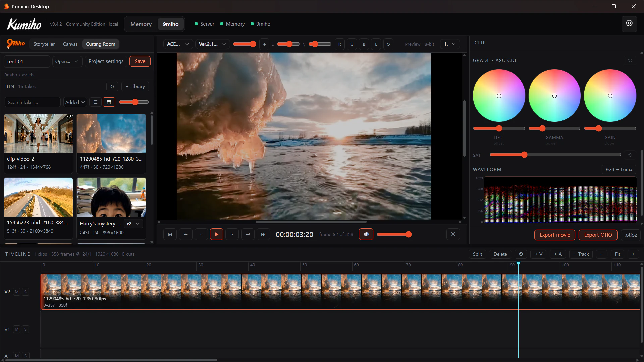This screenshot has width=644, height=362.
Task: Mute the preview audio speaker
Action: pos(366,234)
